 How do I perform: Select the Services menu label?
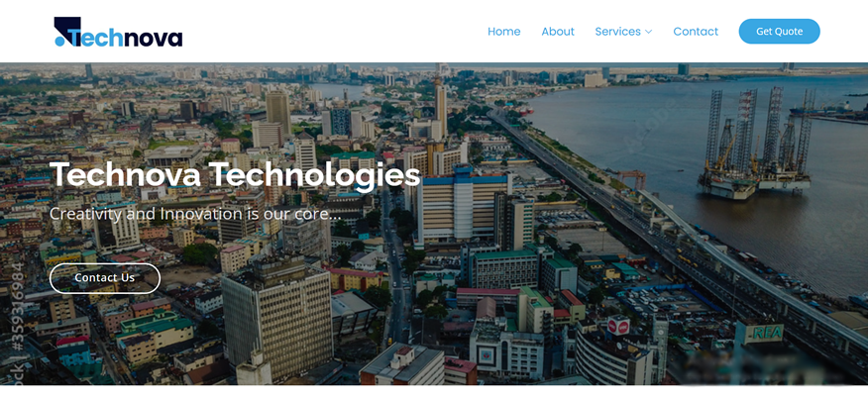coord(617,32)
